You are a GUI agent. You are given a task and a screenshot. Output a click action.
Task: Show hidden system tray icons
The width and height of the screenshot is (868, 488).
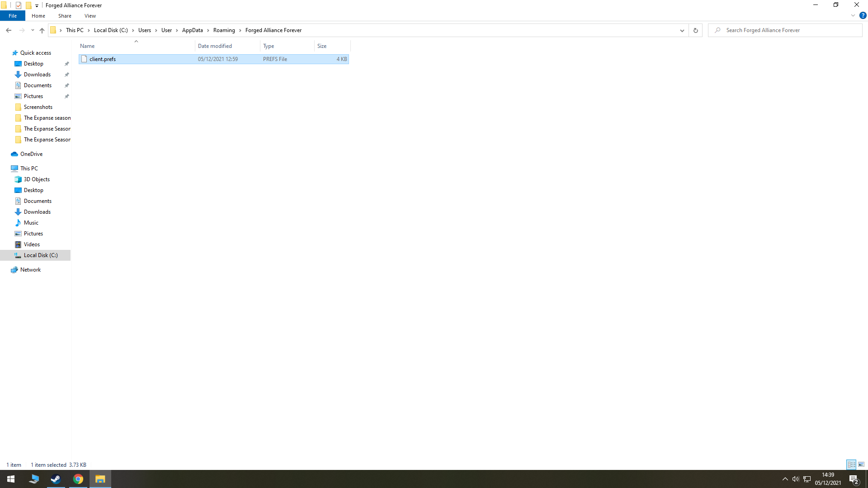[x=785, y=479]
